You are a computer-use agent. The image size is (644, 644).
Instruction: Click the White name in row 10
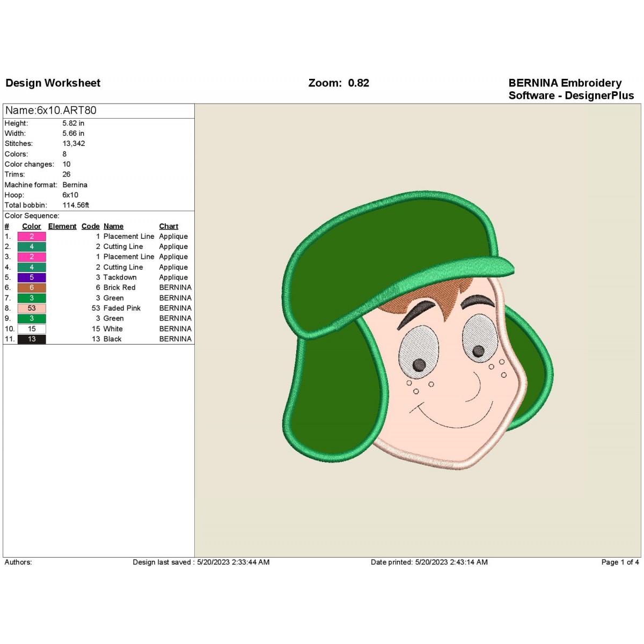point(113,329)
